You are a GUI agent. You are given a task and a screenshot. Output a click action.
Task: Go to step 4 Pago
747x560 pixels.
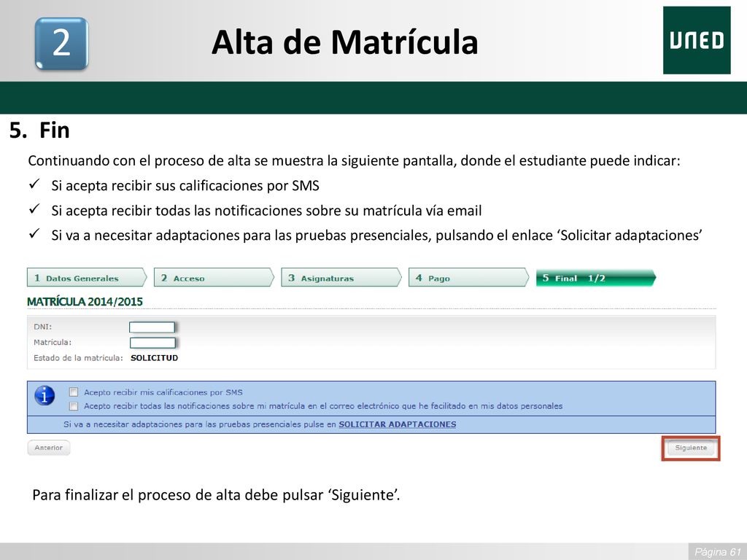468,278
